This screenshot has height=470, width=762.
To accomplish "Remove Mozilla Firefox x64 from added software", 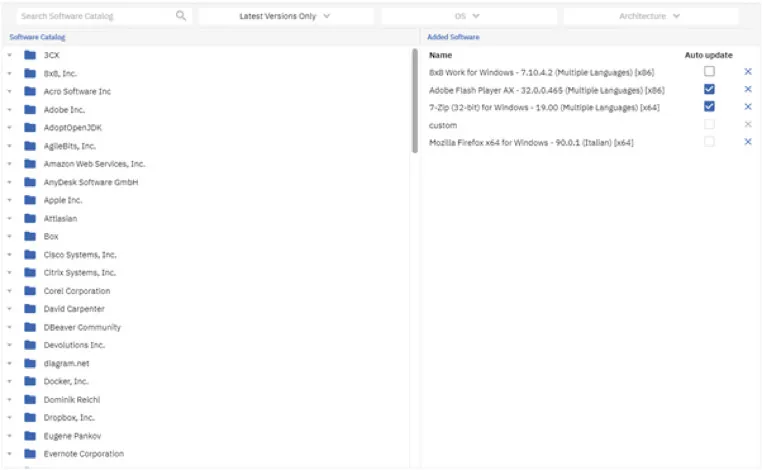I will tap(747, 142).
